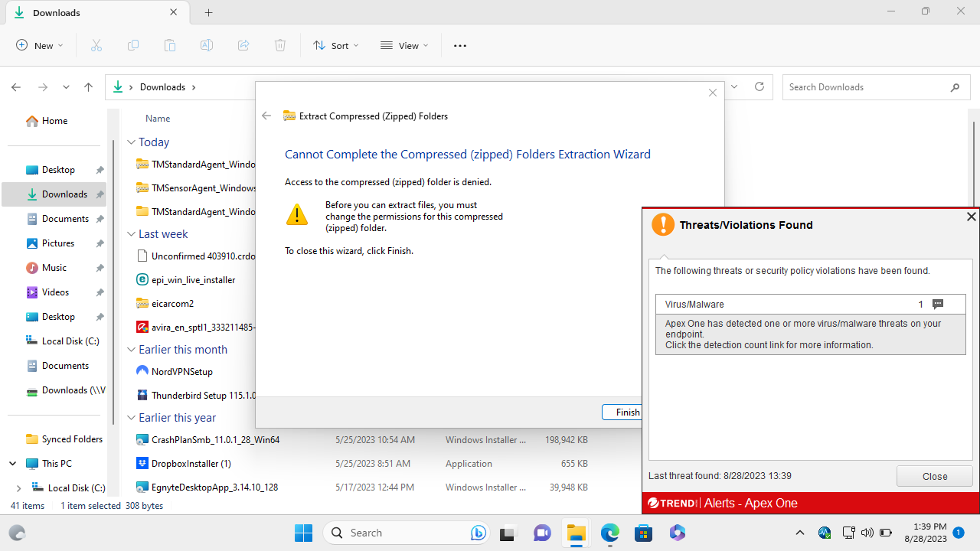This screenshot has height=551, width=980.
Task: Close the extraction wizard dialog
Action: pyautogui.click(x=713, y=93)
